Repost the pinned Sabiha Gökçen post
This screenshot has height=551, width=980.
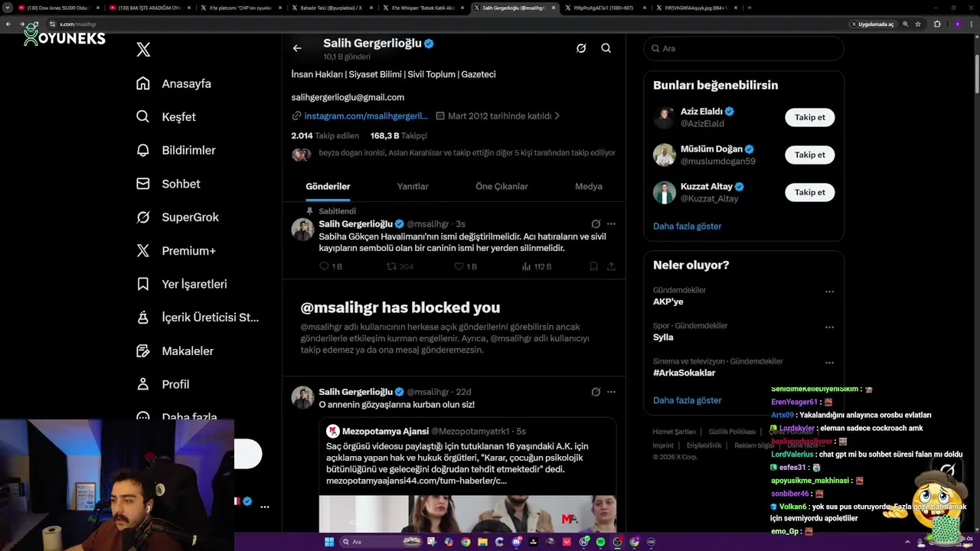click(400, 266)
